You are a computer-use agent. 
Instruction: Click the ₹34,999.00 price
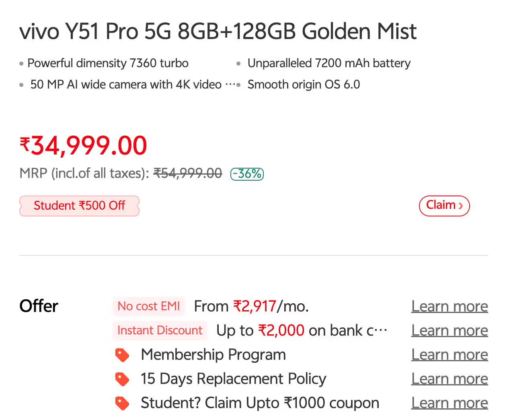pyautogui.click(x=83, y=145)
